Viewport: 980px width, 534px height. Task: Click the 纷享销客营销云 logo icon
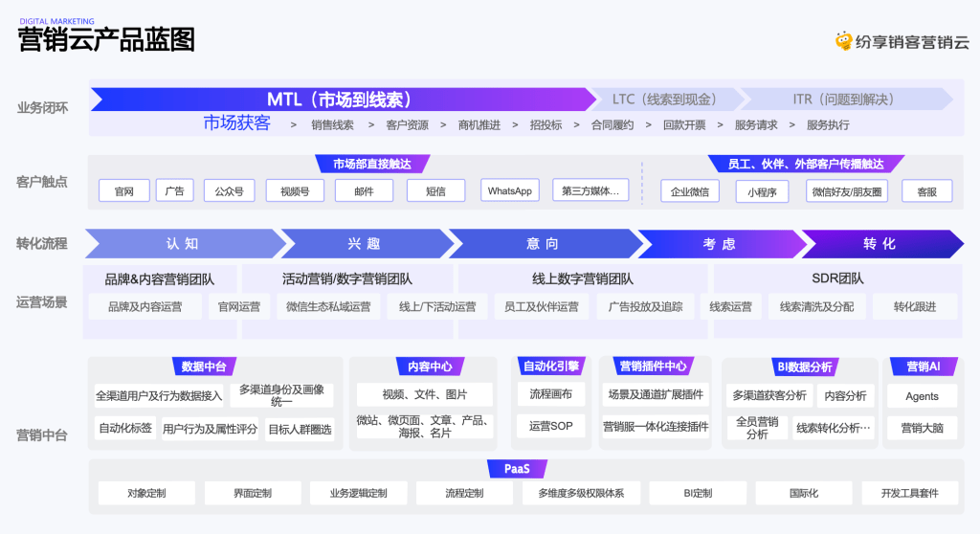(x=844, y=41)
